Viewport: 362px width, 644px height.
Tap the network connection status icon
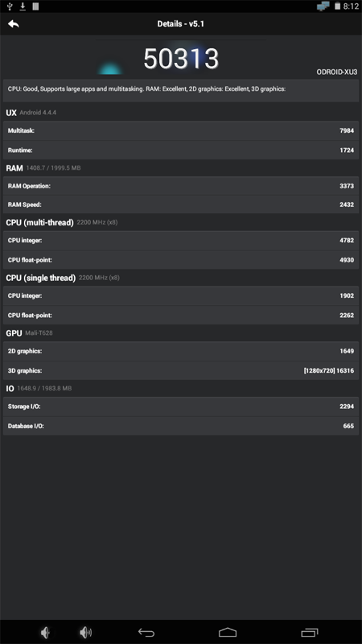[323, 6]
